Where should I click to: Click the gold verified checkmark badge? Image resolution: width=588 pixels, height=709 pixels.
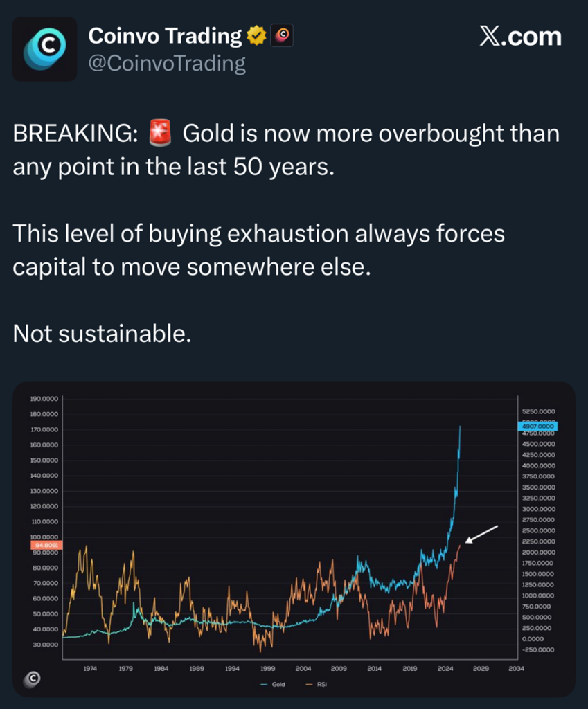257,35
